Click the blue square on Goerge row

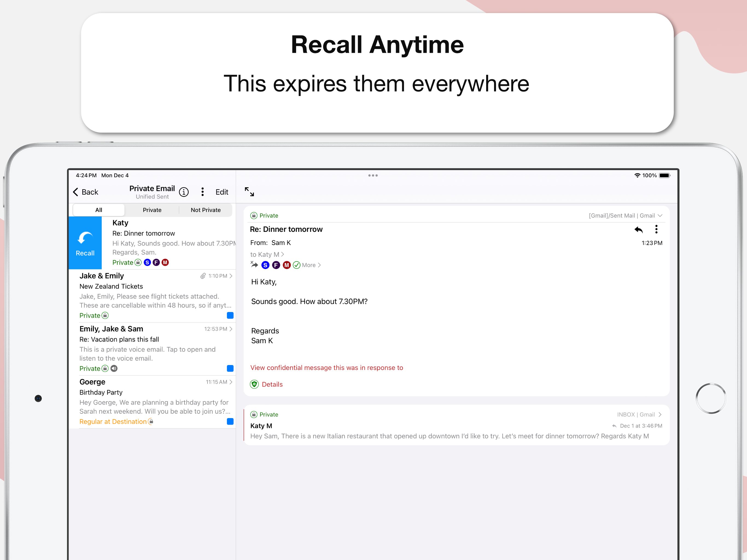click(230, 422)
